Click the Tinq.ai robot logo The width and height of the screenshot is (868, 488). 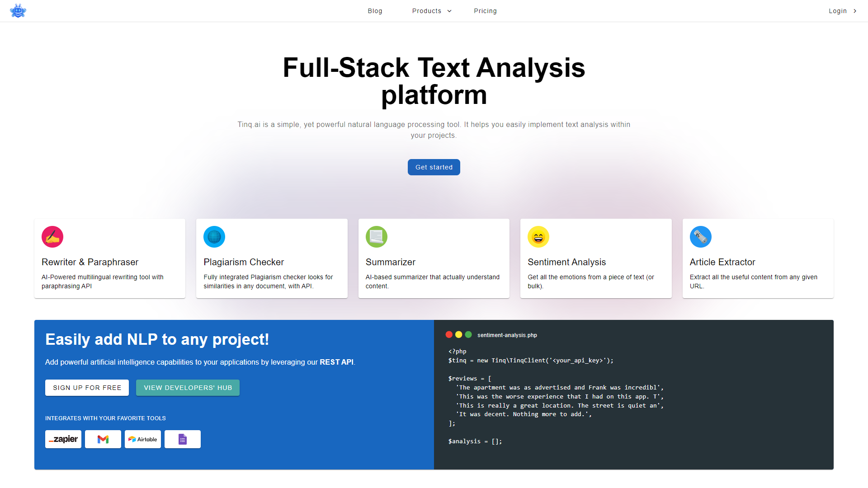point(18,11)
